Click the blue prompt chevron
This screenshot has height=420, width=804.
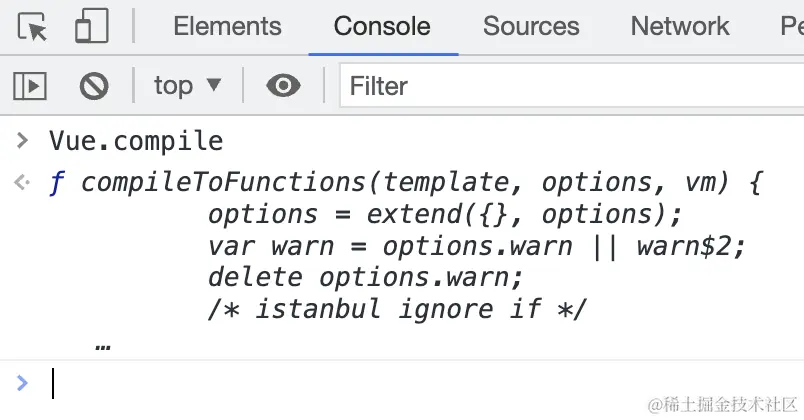[22, 383]
